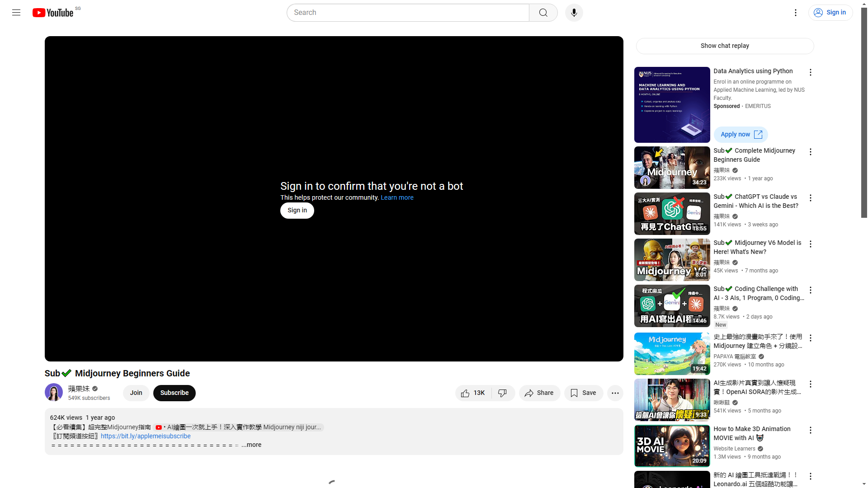Open Coding Challenge with AI thumbnail
The height and width of the screenshot is (488, 868).
click(x=672, y=306)
